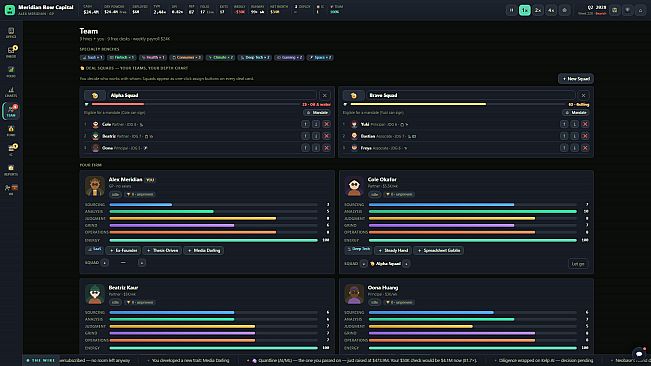Click the Fintech specialty bench chip
Screen dimensions: 651x366
(x=122, y=58)
